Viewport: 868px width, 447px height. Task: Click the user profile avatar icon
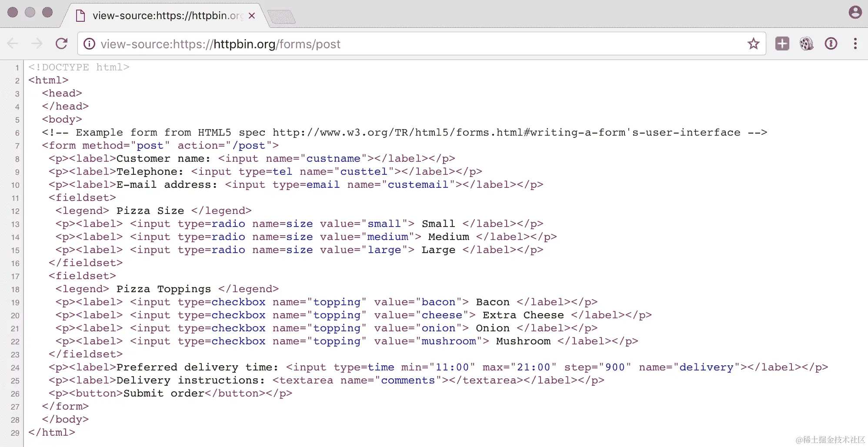855,12
